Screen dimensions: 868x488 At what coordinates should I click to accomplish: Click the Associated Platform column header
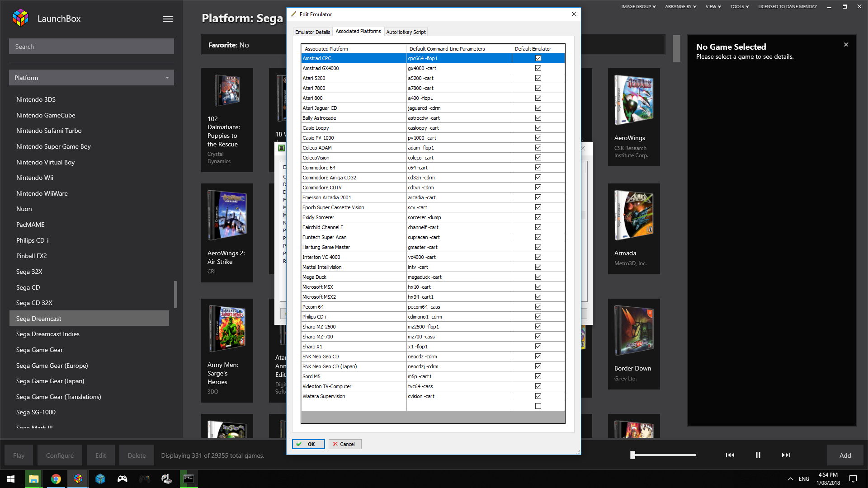[354, 49]
